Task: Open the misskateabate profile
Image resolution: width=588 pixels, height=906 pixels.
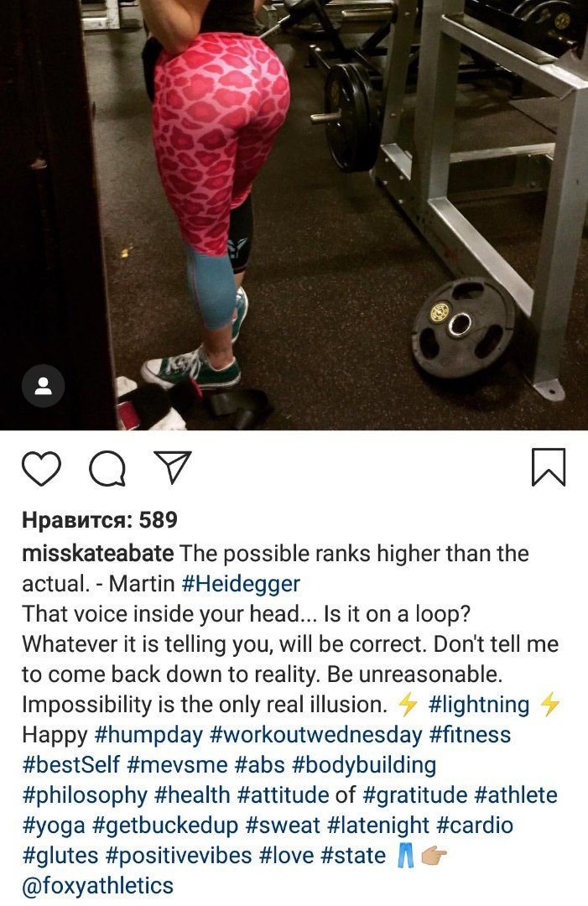Action: [97, 554]
